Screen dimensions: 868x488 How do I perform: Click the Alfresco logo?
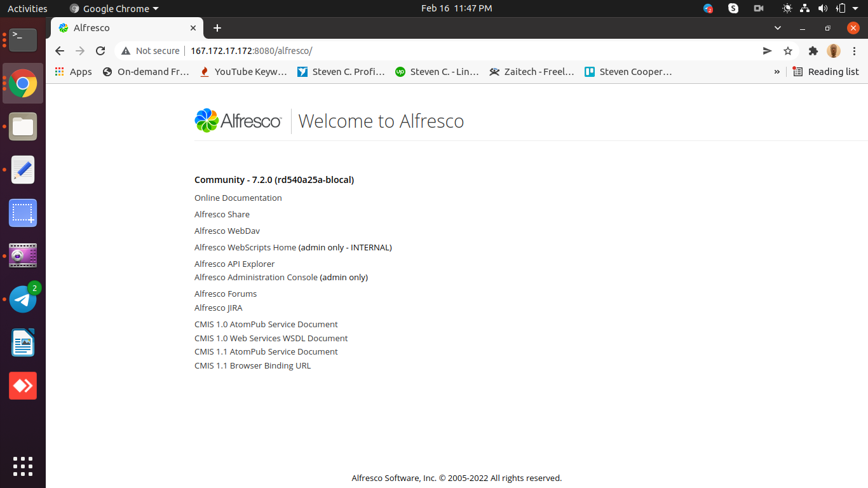[x=238, y=121]
